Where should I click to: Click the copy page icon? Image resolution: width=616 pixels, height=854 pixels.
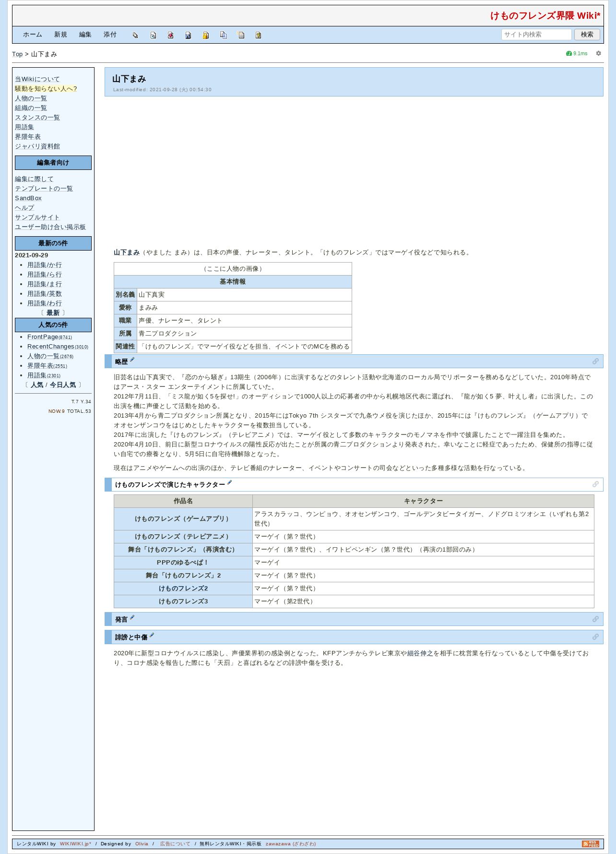[x=223, y=35]
